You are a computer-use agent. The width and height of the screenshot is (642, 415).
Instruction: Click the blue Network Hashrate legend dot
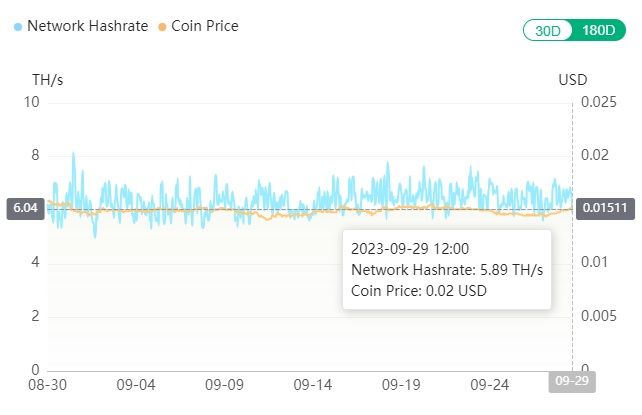[19, 26]
